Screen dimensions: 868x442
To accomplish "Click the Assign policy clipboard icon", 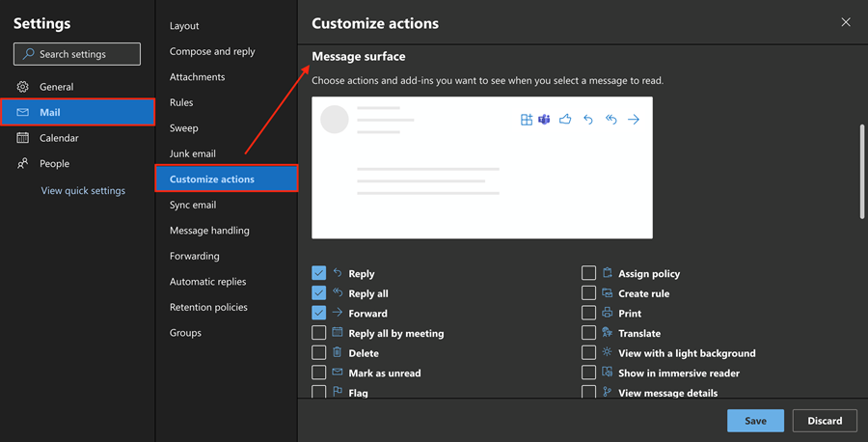I will (608, 272).
